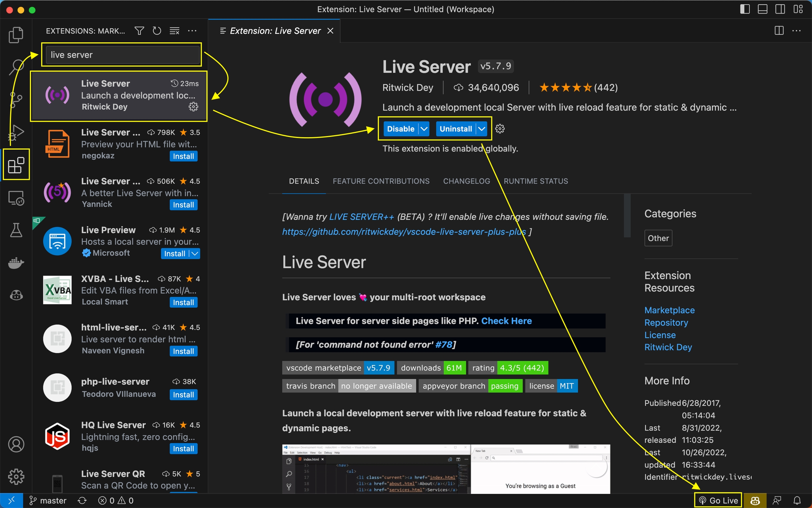Screen dimensions: 812x508
Task: Open the Source Control view
Action: 16,100
